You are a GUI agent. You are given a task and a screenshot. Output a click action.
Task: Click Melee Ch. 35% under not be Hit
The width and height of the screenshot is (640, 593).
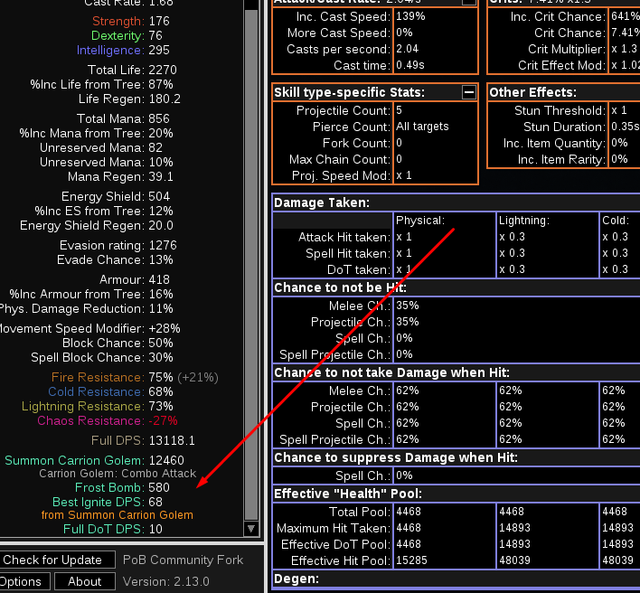pyautogui.click(x=407, y=306)
